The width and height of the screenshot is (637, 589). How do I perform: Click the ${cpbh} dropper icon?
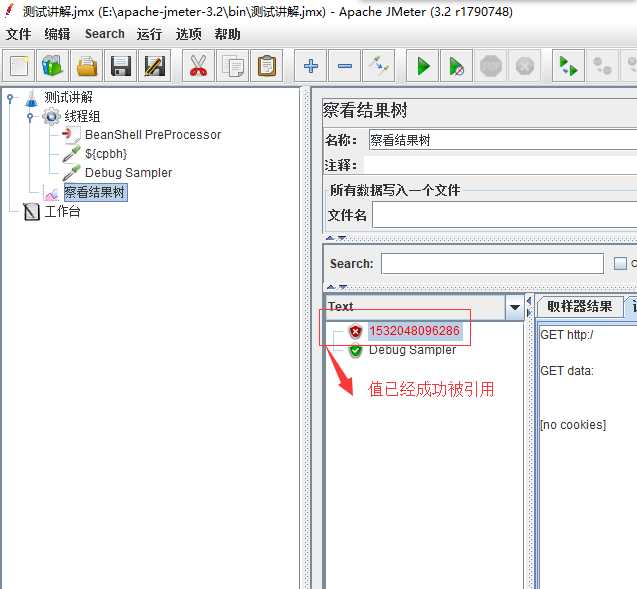point(72,154)
